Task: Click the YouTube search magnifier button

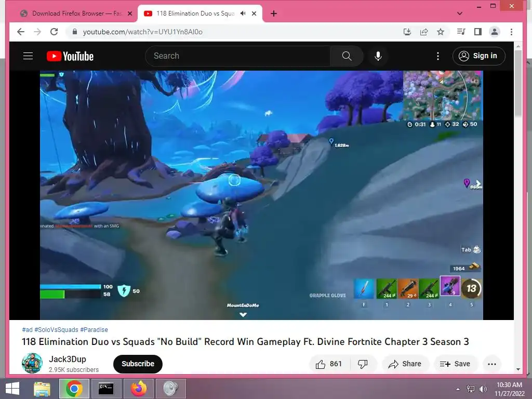Action: click(x=347, y=56)
